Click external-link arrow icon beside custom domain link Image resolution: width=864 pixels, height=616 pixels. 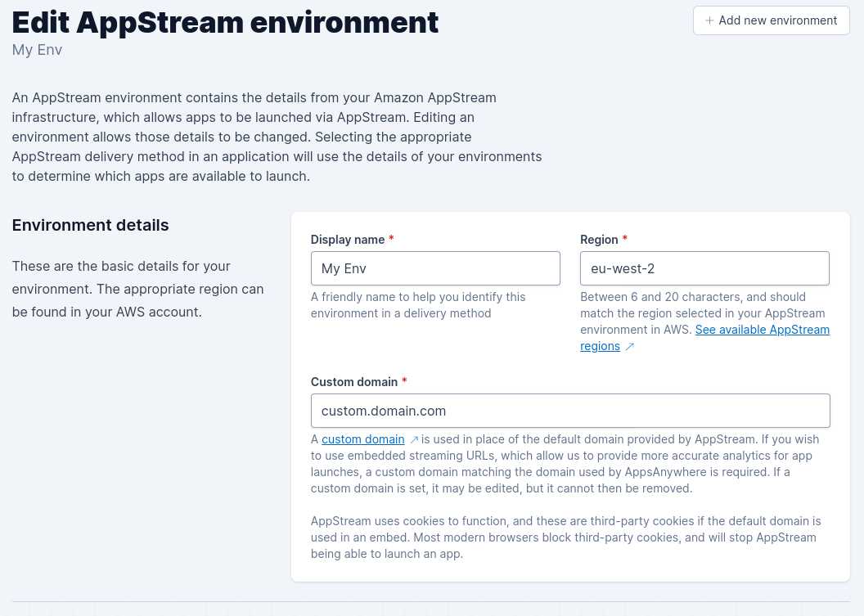click(x=414, y=440)
